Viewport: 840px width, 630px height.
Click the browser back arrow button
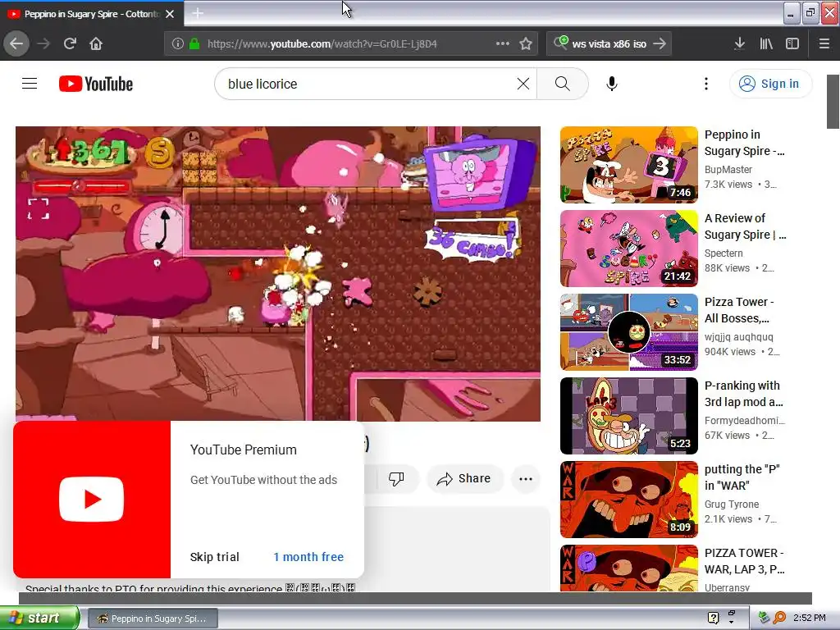click(16, 43)
